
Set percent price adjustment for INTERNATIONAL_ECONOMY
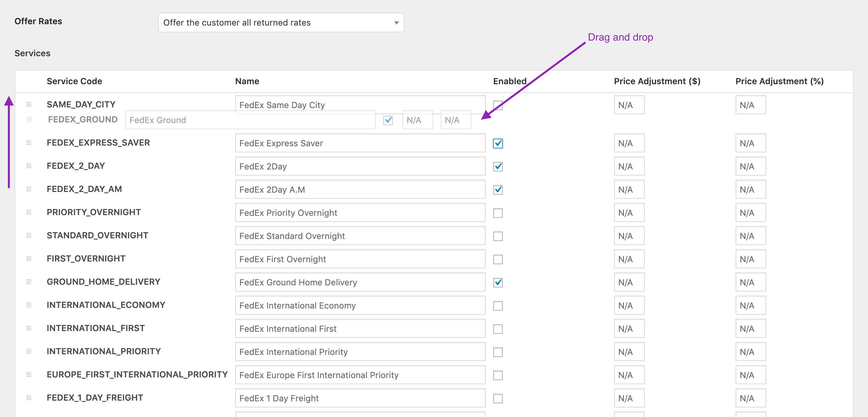[x=751, y=305]
